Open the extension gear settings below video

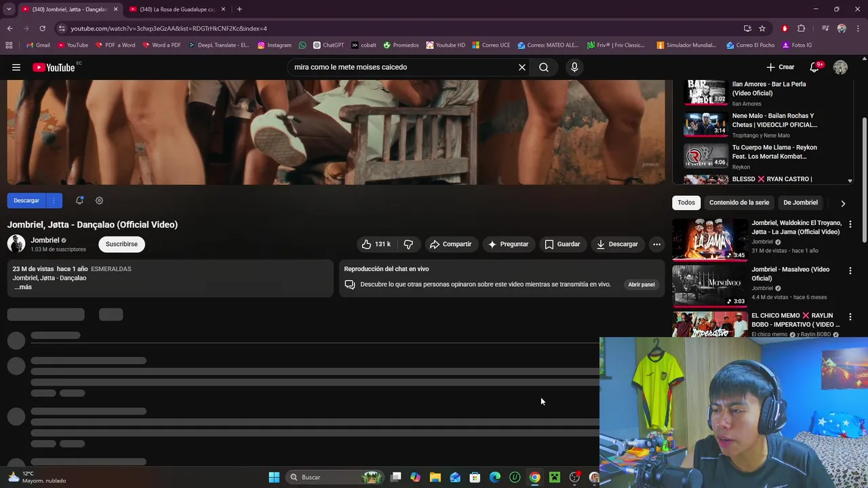pos(99,201)
